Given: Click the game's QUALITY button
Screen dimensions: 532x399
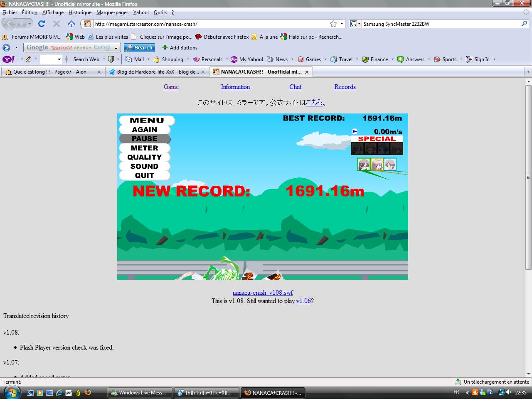Looking at the screenshot, I should (145, 157).
